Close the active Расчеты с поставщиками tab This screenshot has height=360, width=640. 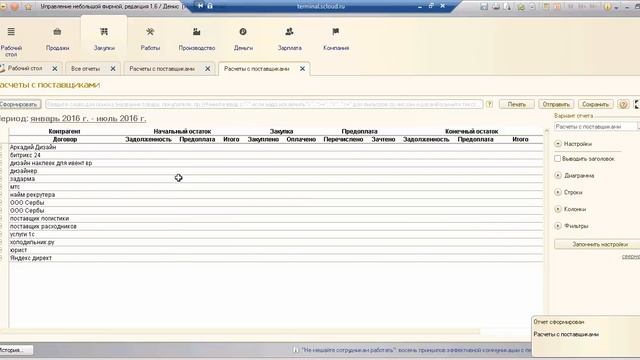[x=302, y=69]
